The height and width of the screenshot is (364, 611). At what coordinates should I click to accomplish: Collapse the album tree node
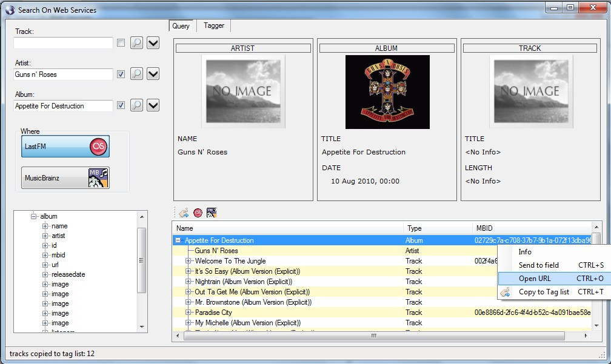[x=34, y=216]
